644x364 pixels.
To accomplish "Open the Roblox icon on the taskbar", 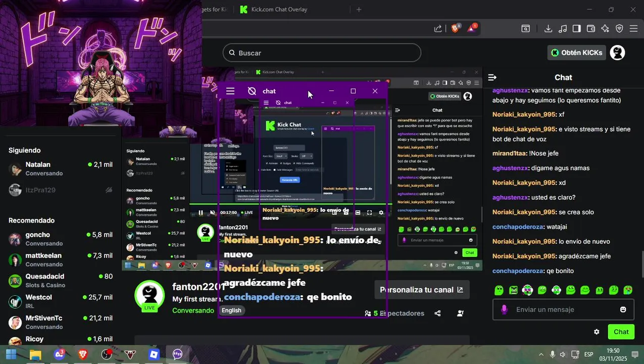I will coord(154,354).
